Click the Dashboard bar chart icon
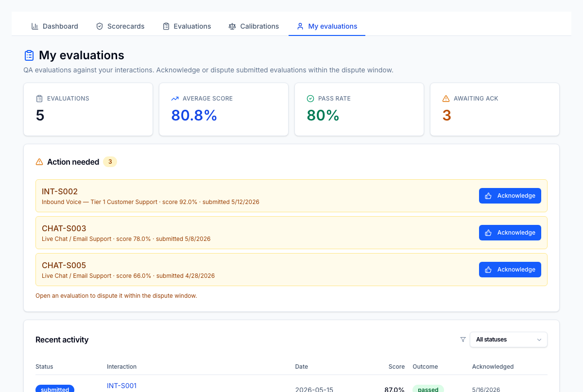This screenshot has height=392, width=583. tap(35, 26)
